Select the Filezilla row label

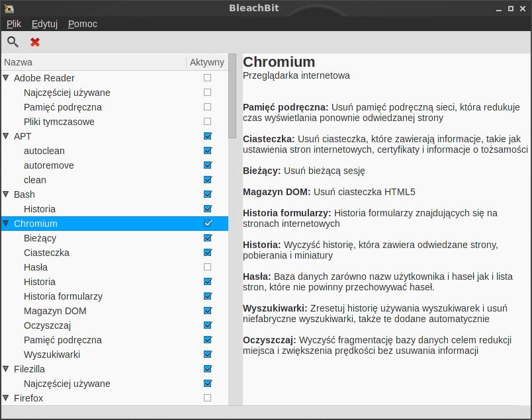pyautogui.click(x=29, y=369)
